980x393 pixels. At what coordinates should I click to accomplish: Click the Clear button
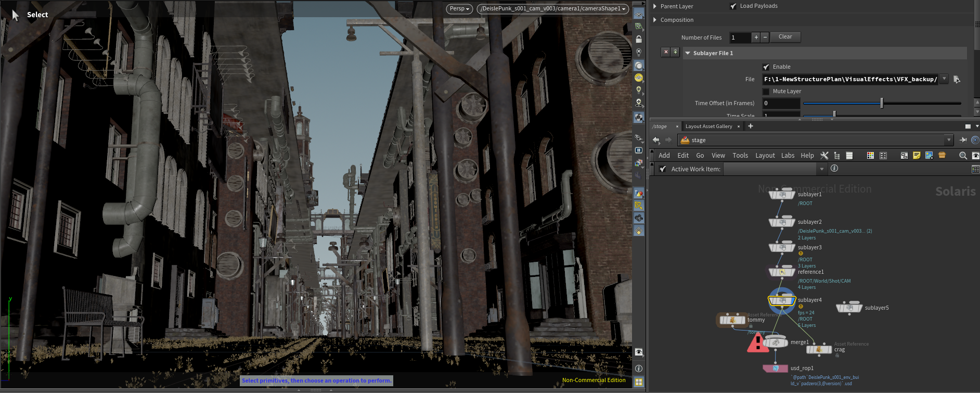785,37
